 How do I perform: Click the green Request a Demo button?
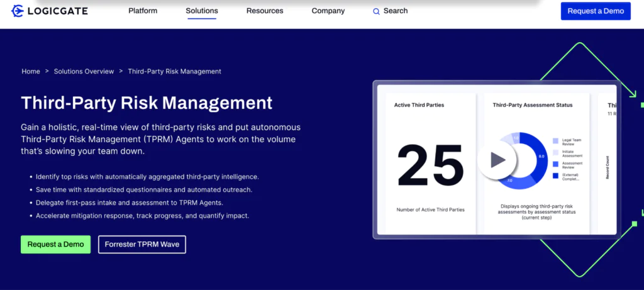(55, 245)
